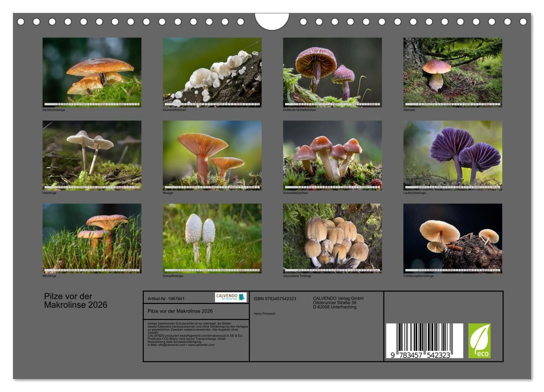544x392 pixels.
Task: Click the barcode image
Action: point(424,341)
